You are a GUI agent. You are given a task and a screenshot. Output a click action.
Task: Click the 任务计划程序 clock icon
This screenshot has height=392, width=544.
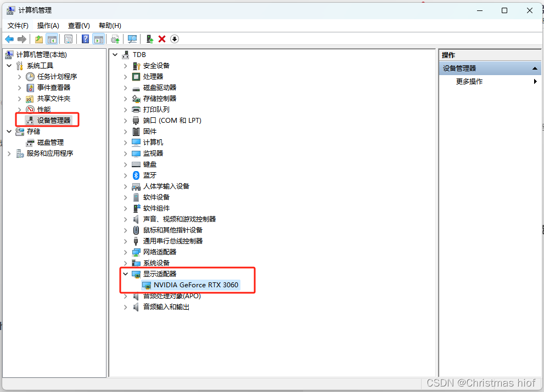tap(30, 77)
